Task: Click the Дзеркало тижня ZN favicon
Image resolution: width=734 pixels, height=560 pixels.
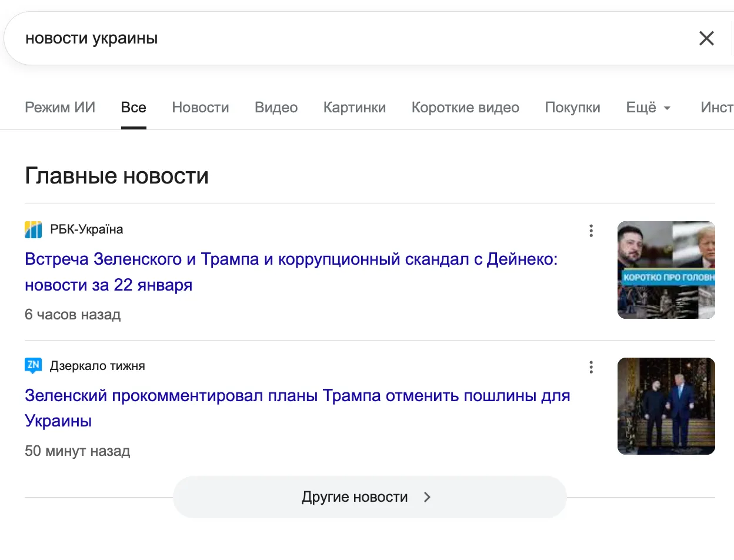Action: [34, 365]
